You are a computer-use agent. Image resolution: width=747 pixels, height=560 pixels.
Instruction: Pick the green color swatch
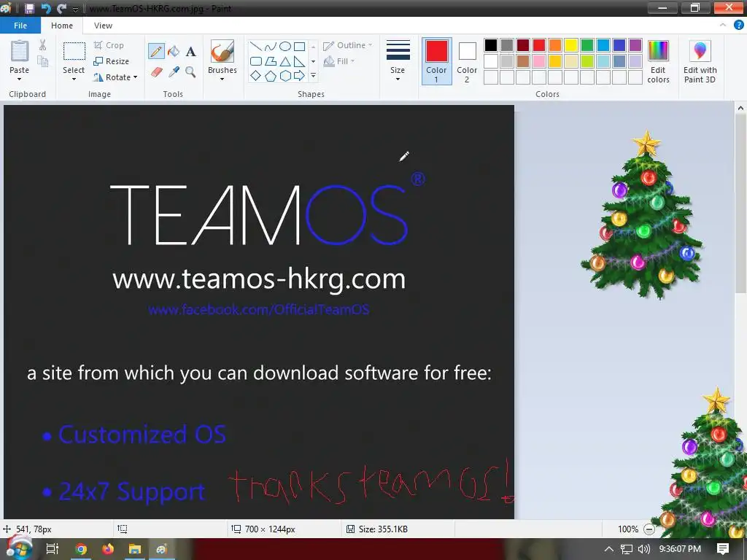coord(587,45)
